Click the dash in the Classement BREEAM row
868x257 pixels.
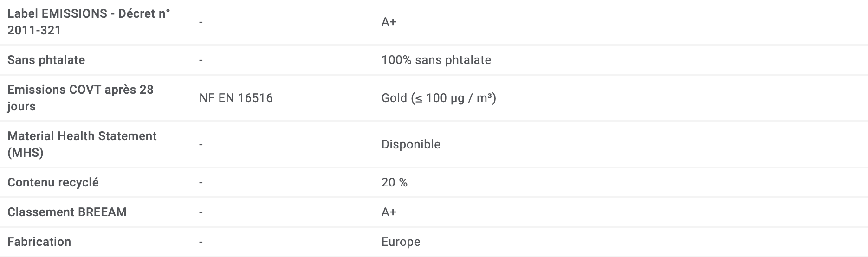(x=201, y=212)
